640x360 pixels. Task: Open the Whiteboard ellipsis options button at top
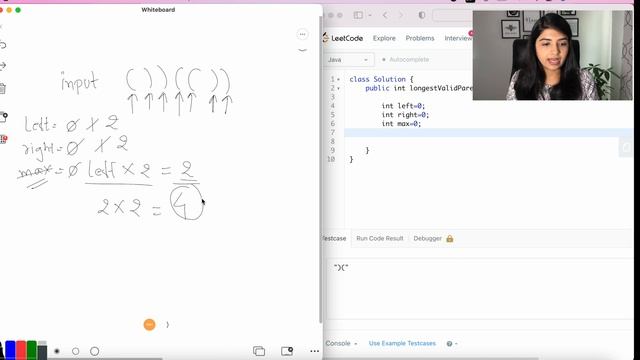pos(302,35)
